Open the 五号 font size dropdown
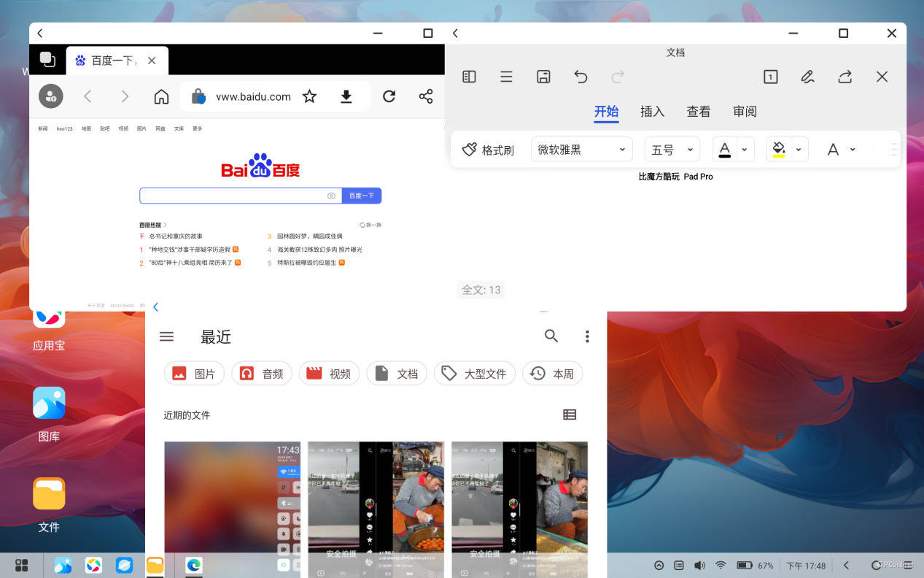The height and width of the screenshot is (578, 924). pos(672,150)
